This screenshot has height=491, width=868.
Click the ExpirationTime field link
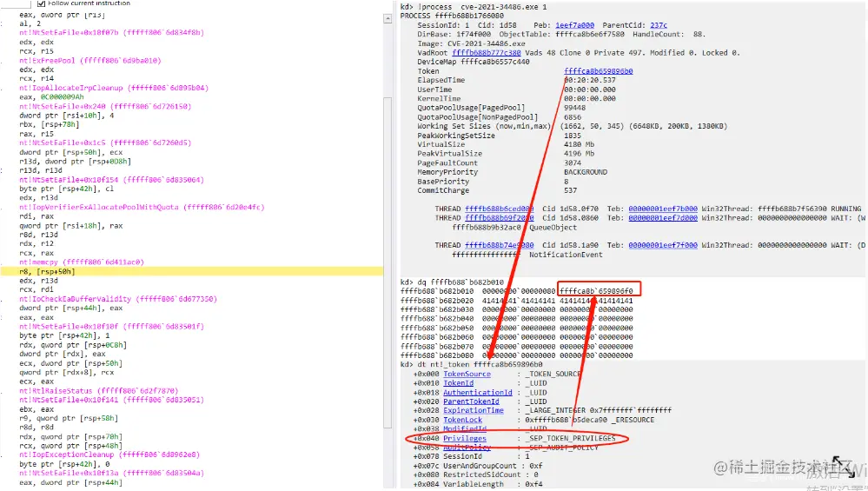474,410
